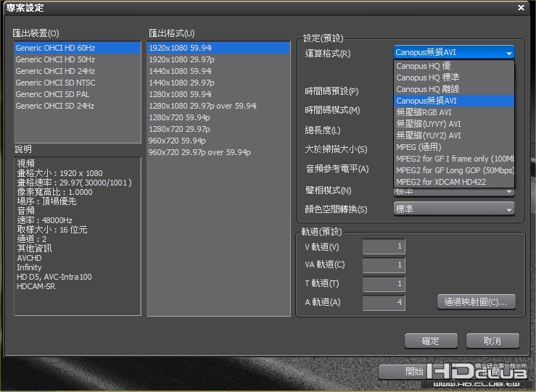The image size is (536, 392).
Task: Choose 1920x1080 59.94i export format
Action: pyautogui.click(x=218, y=48)
